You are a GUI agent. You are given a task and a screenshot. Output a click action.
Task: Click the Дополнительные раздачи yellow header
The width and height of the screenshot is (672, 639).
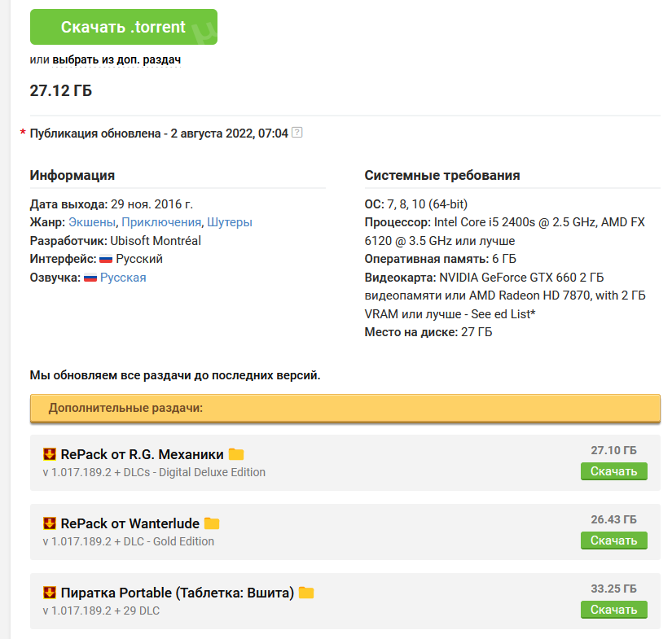point(345,408)
